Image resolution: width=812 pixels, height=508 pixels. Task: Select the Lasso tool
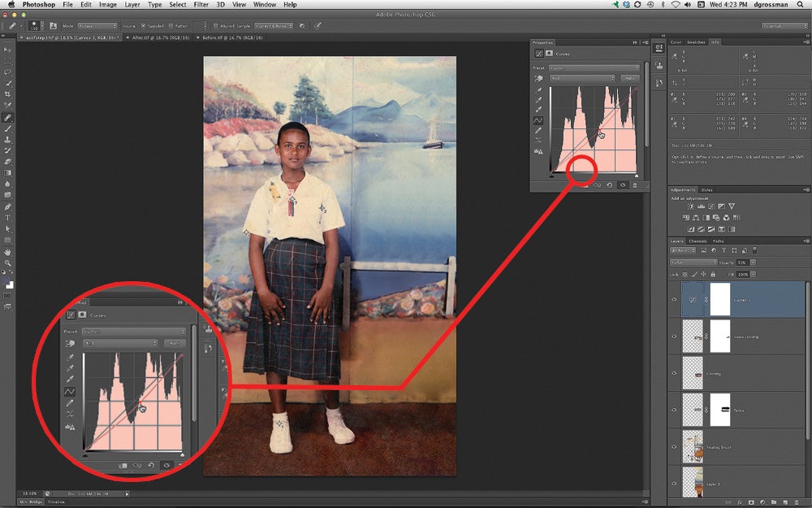pos(7,72)
